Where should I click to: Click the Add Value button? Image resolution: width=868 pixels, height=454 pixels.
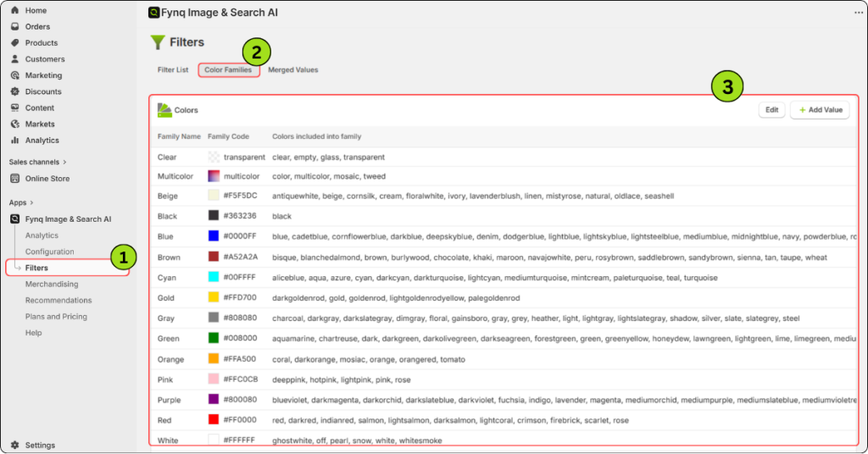pos(820,109)
